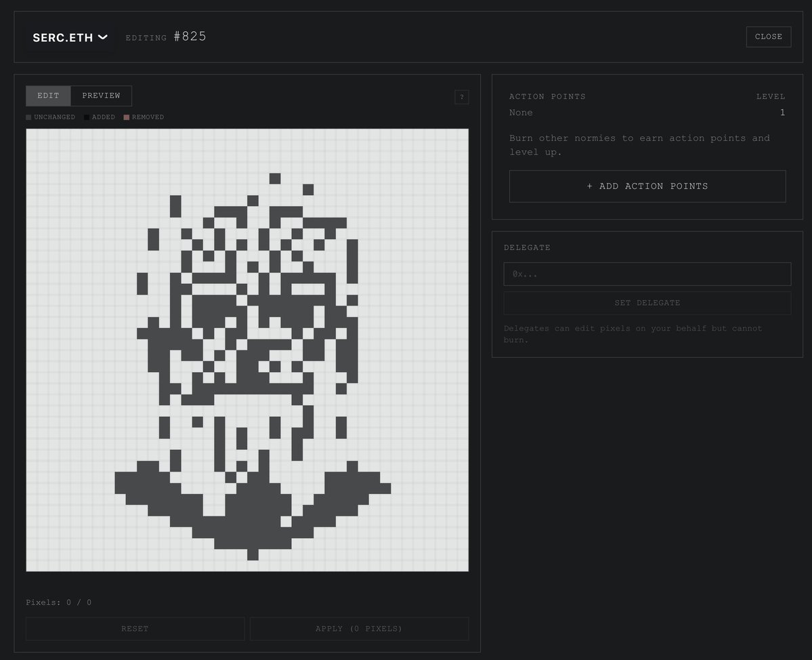This screenshot has height=660, width=812.
Task: Switch to the EDIT tab
Action: pyautogui.click(x=48, y=96)
